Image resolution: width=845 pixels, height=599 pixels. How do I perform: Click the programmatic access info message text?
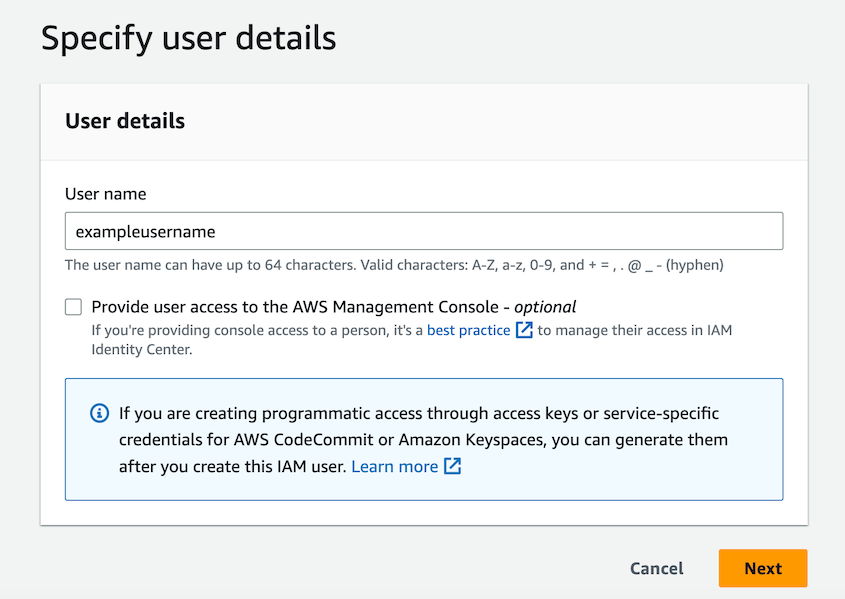[424, 440]
